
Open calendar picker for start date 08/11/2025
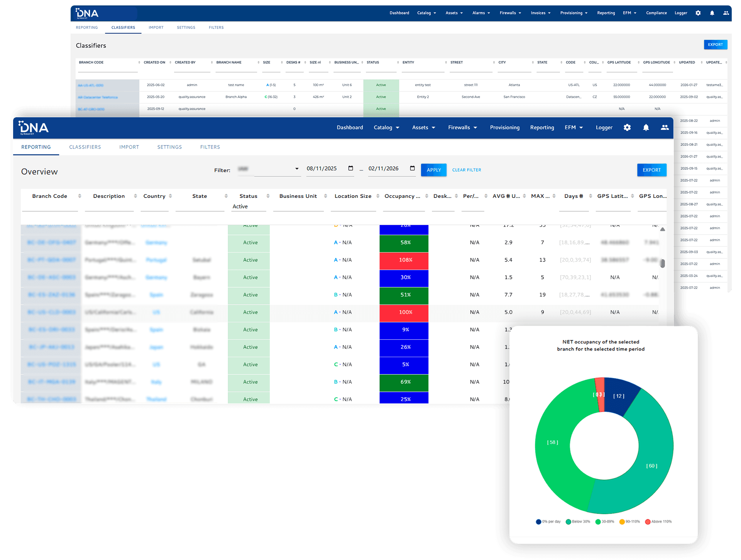(x=350, y=168)
